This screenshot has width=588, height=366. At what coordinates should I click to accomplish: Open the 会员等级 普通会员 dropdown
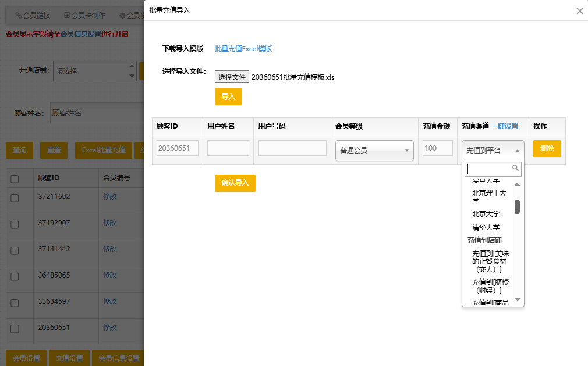click(x=374, y=150)
